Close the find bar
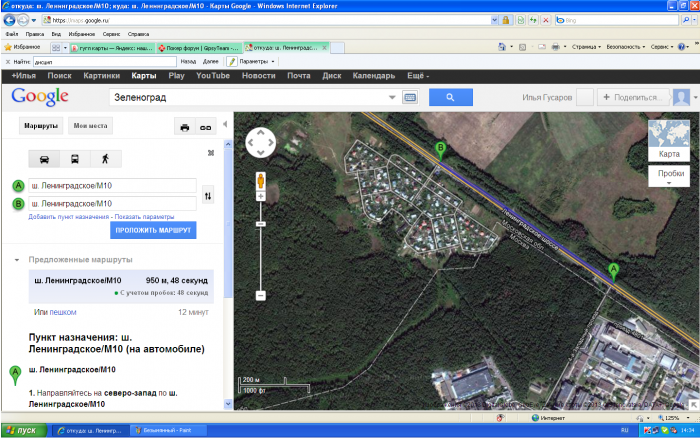The image size is (700, 438). [8, 62]
